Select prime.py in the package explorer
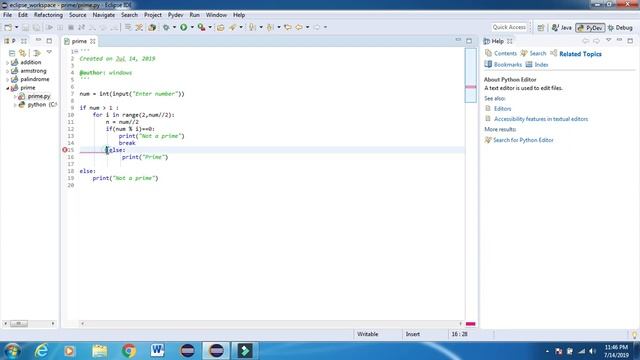 [x=39, y=96]
